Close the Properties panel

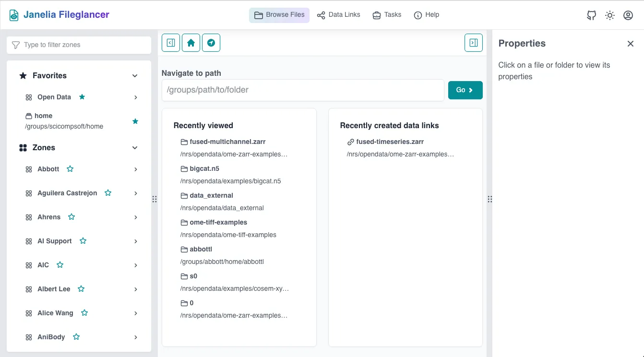[x=630, y=44]
